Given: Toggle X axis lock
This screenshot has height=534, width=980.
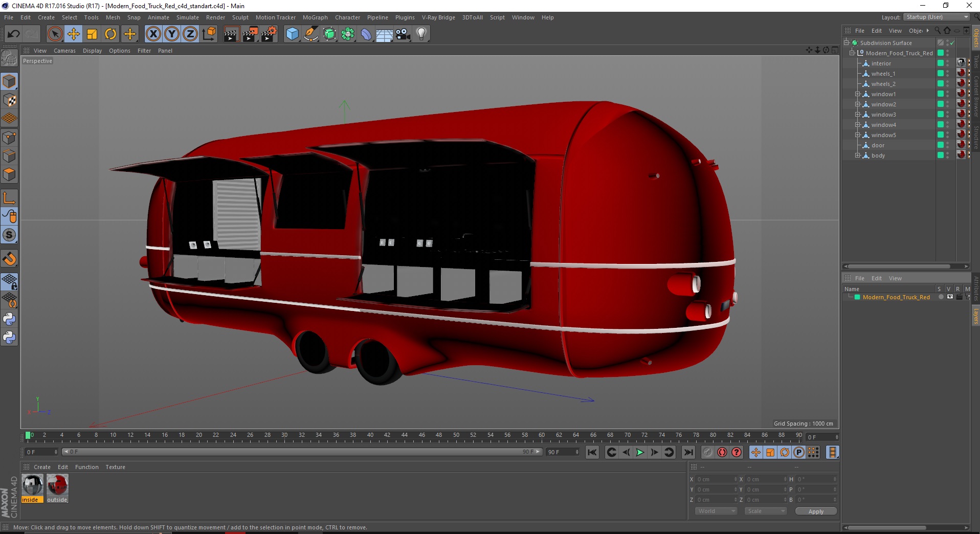Looking at the screenshot, I should coord(153,34).
